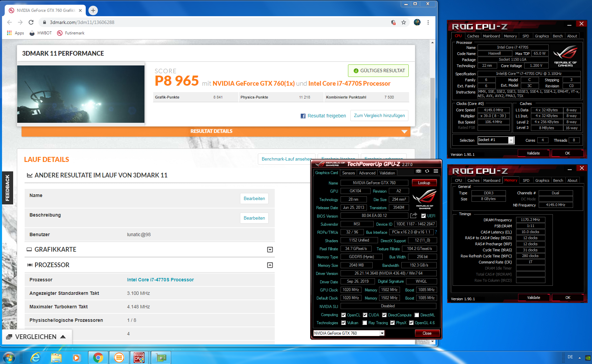Click the Chrome address bar URL
This screenshot has height=364, width=592.
tap(82, 22)
